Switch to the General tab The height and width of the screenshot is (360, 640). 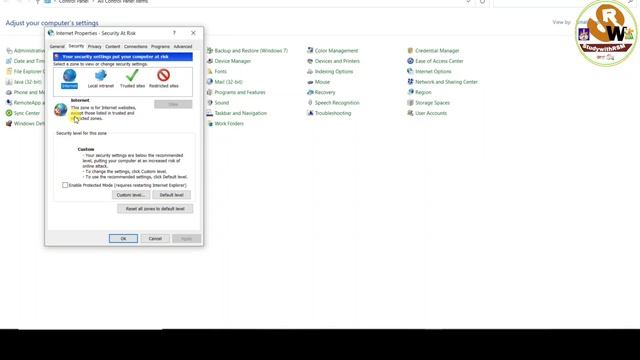(57, 47)
